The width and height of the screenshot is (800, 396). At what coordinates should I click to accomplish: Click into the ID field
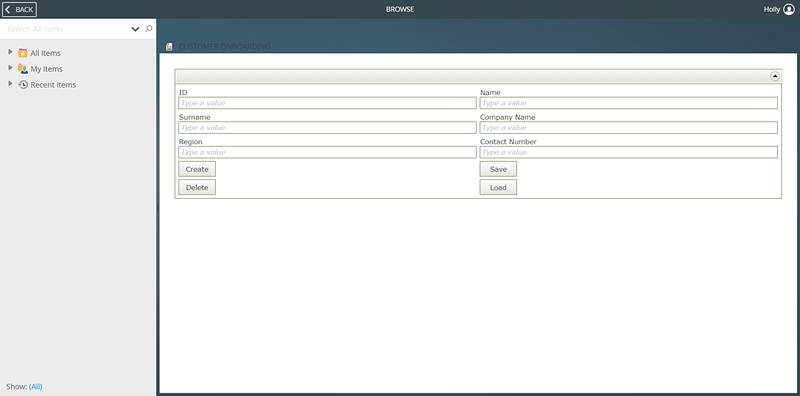327,103
